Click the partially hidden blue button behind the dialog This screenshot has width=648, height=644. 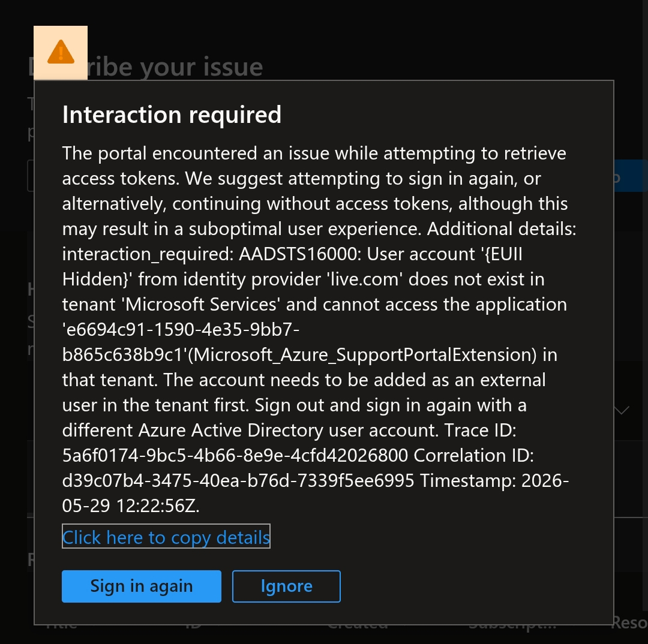point(631,176)
